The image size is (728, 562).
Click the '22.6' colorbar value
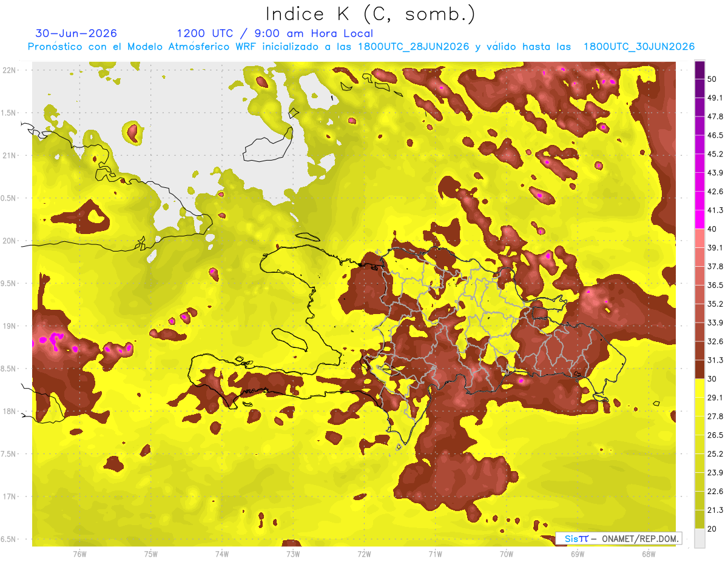point(715,492)
